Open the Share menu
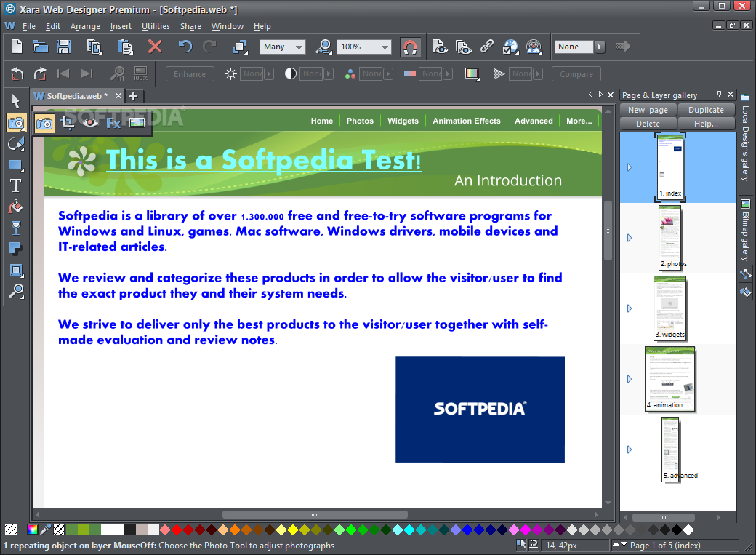Screen dimensions: 756x555 click(x=190, y=26)
